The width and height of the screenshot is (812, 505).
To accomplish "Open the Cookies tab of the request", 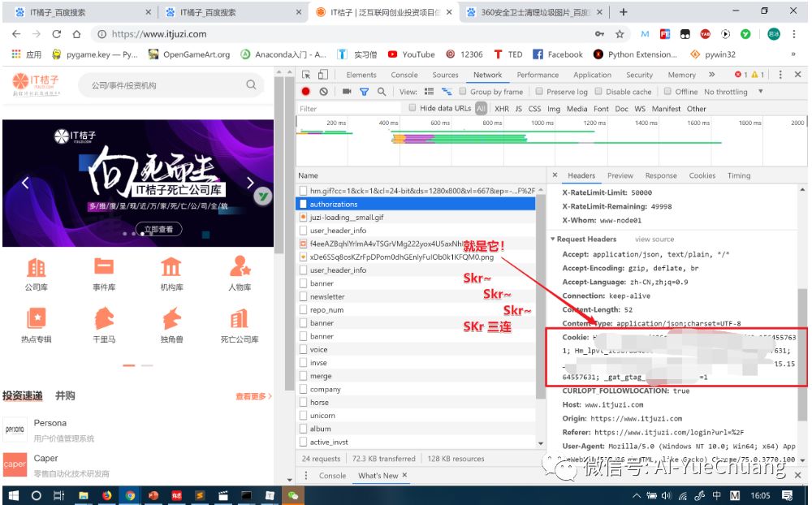I will point(702,175).
